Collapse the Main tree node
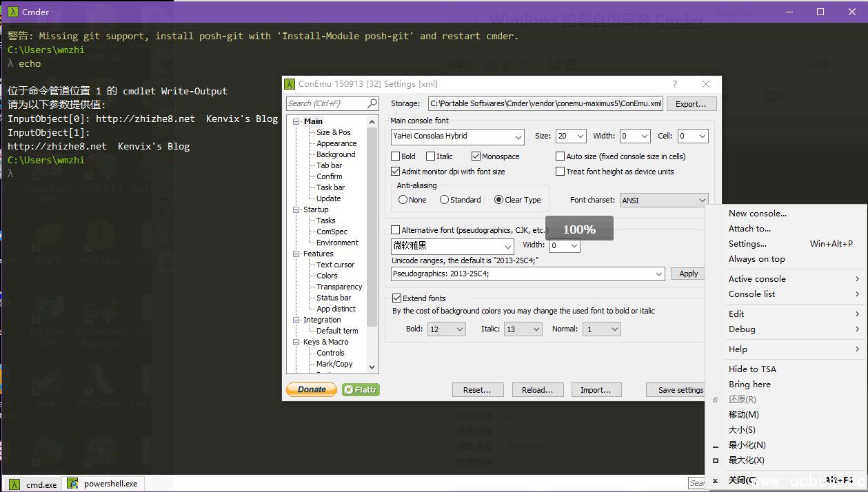868x492 pixels. (x=296, y=121)
